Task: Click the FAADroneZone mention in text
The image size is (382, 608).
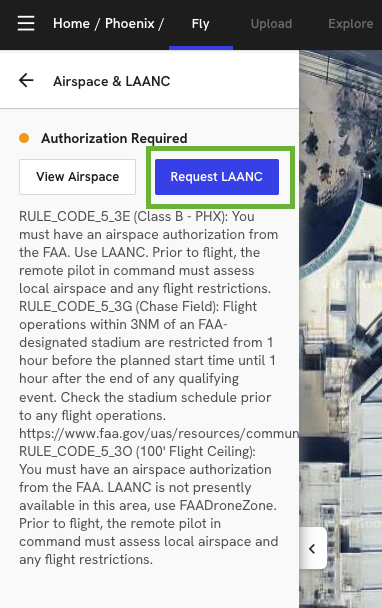Action: click(228, 505)
